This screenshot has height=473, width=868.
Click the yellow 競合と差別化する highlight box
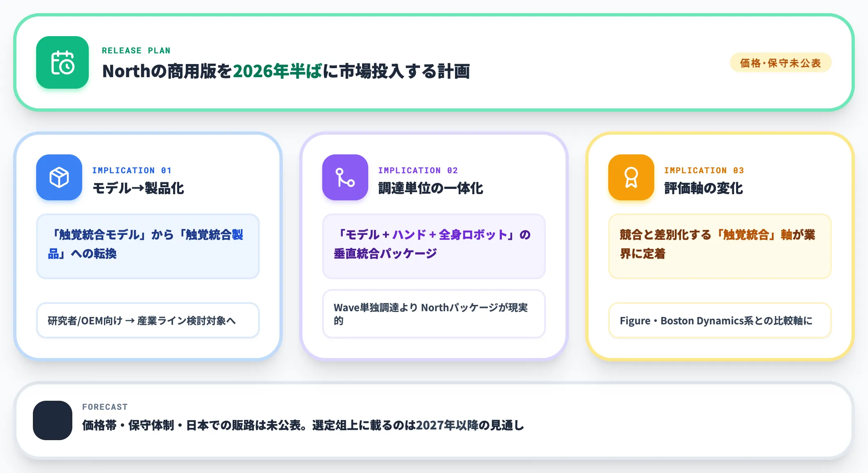tap(720, 246)
